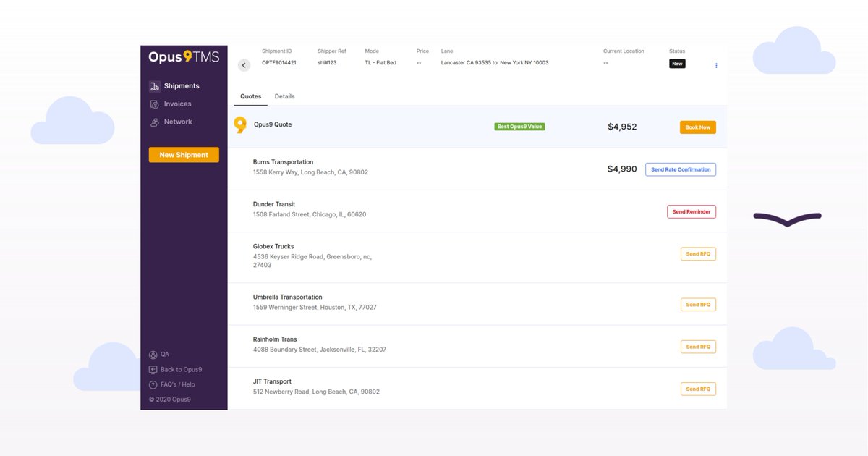Click Umbrella Transportation carrier name
The image size is (868, 456).
click(288, 297)
